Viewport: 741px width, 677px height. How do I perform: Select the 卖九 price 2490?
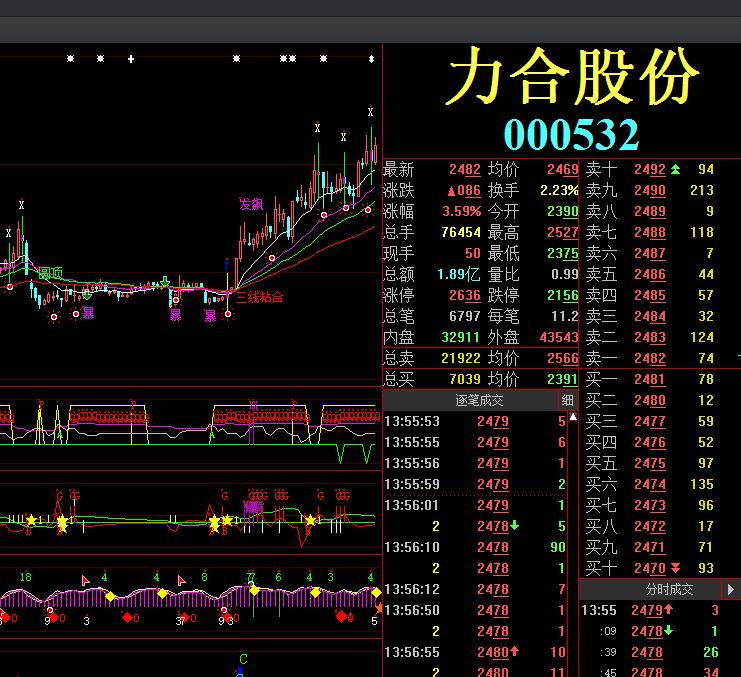[x=650, y=190]
